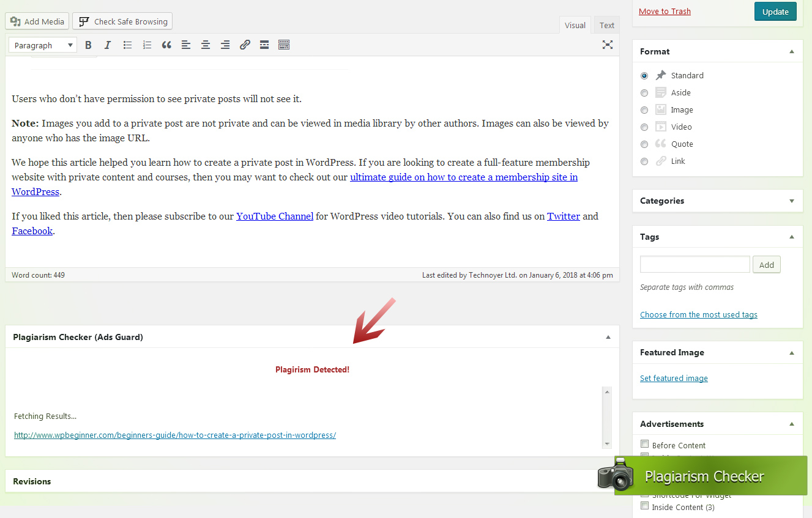Switch to the Visual editor tab
This screenshot has height=518, width=812.
coord(575,25)
